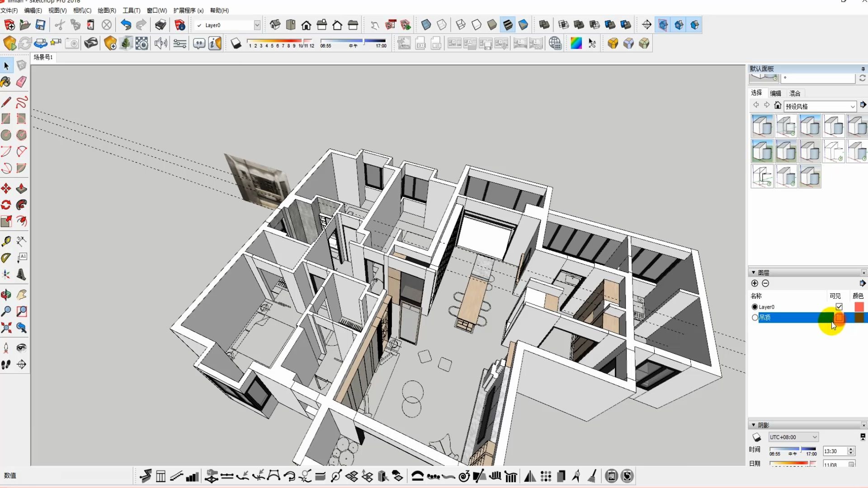
Task: Click the 场景号1 scene tab
Action: click(43, 57)
